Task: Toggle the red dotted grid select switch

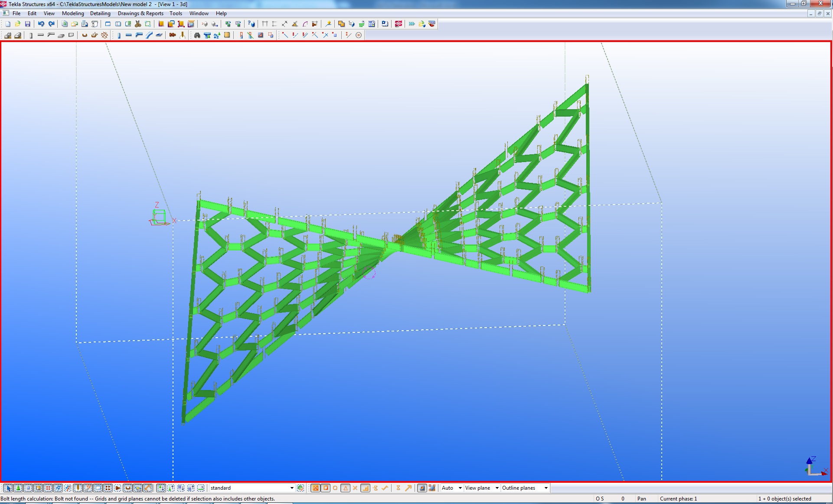Action: point(48,488)
